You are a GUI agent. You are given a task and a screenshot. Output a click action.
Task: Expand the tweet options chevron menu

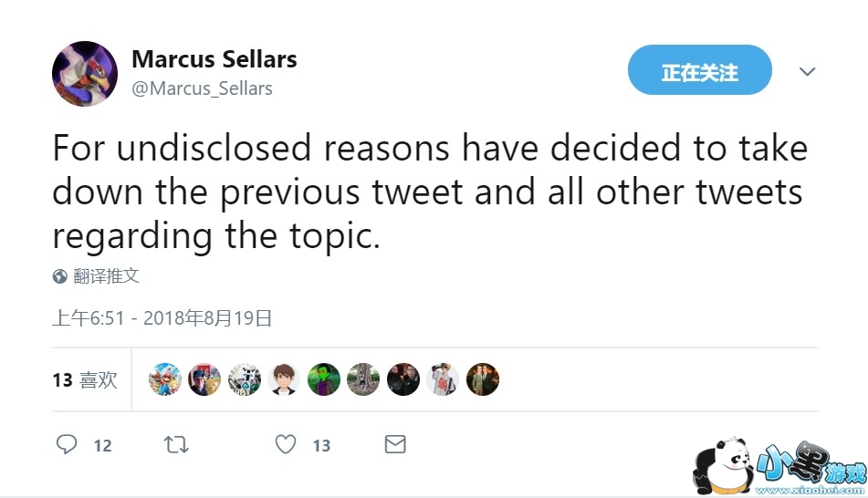(807, 71)
